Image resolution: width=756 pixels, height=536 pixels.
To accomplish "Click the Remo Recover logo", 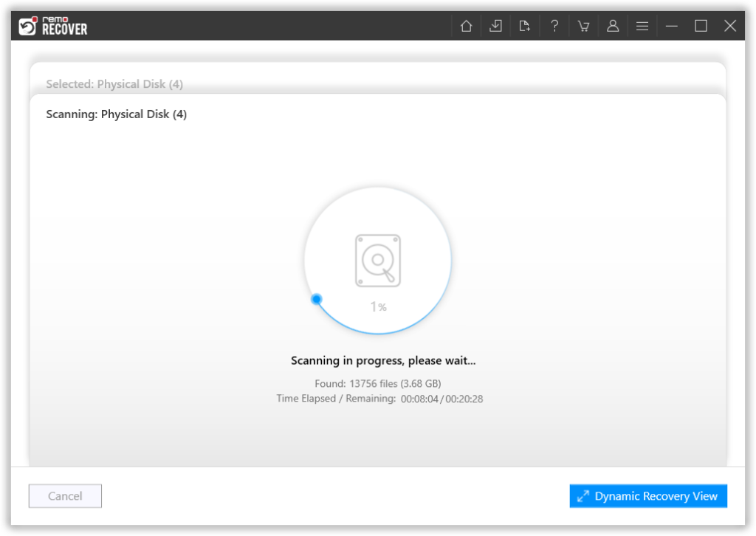I will coord(52,25).
